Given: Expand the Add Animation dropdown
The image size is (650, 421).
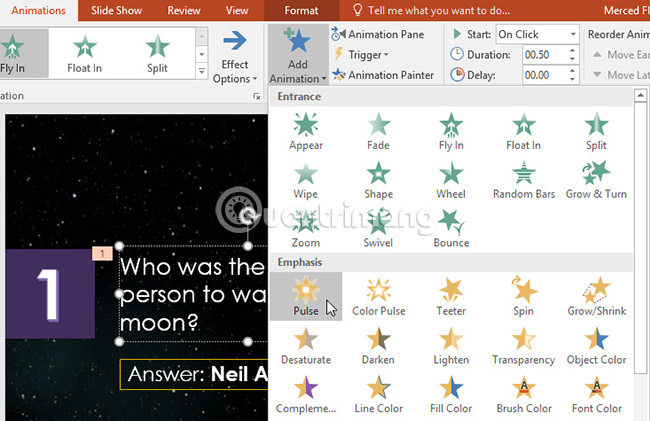Looking at the screenshot, I should pos(298,55).
